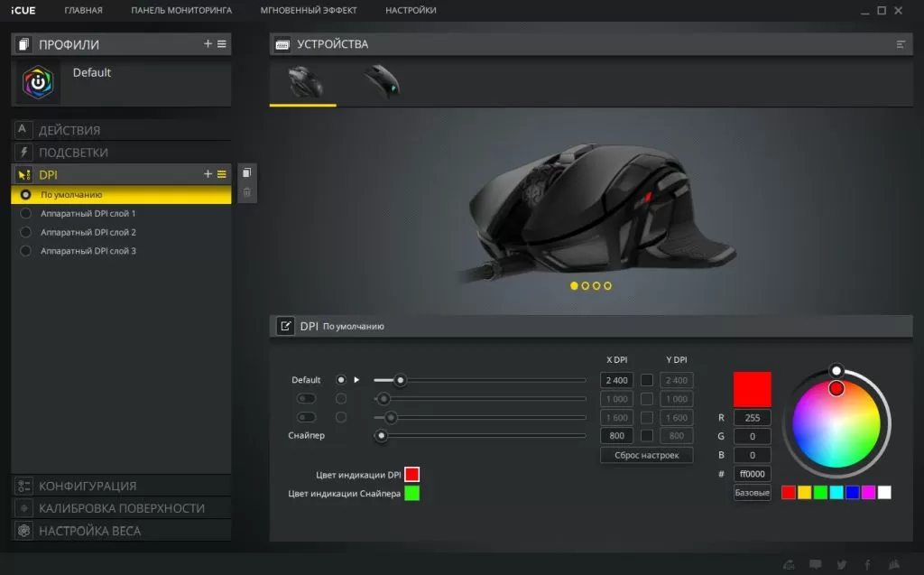Image resolution: width=924 pixels, height=575 pixels.
Task: Select the second mouse image carousel dot
Action: pyautogui.click(x=585, y=285)
